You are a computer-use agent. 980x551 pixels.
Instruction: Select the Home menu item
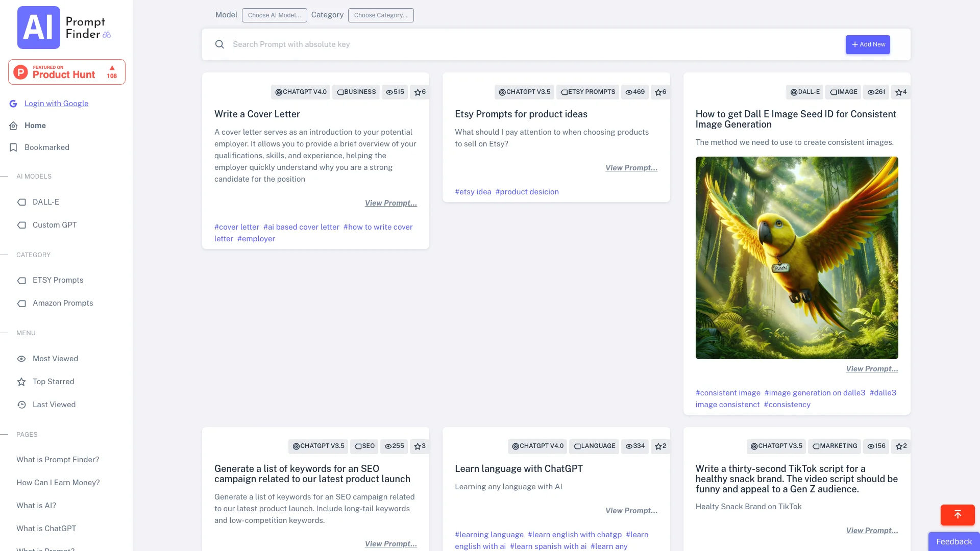(x=35, y=125)
